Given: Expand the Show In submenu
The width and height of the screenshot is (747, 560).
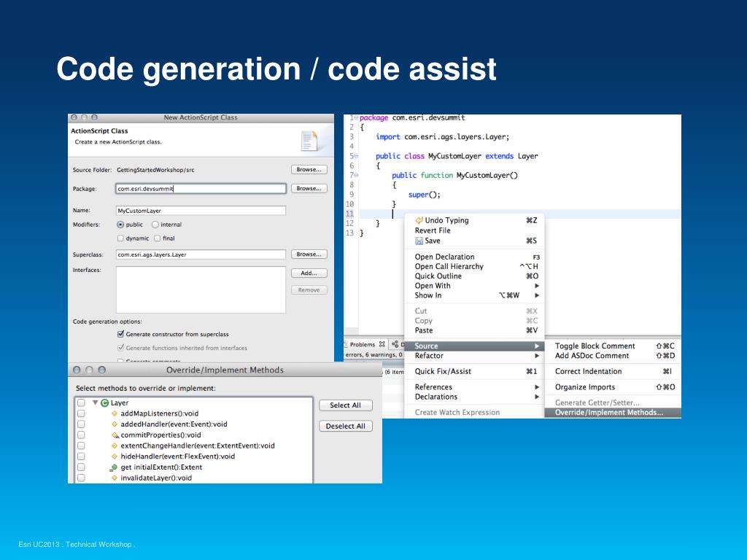Looking at the screenshot, I should point(474,295).
